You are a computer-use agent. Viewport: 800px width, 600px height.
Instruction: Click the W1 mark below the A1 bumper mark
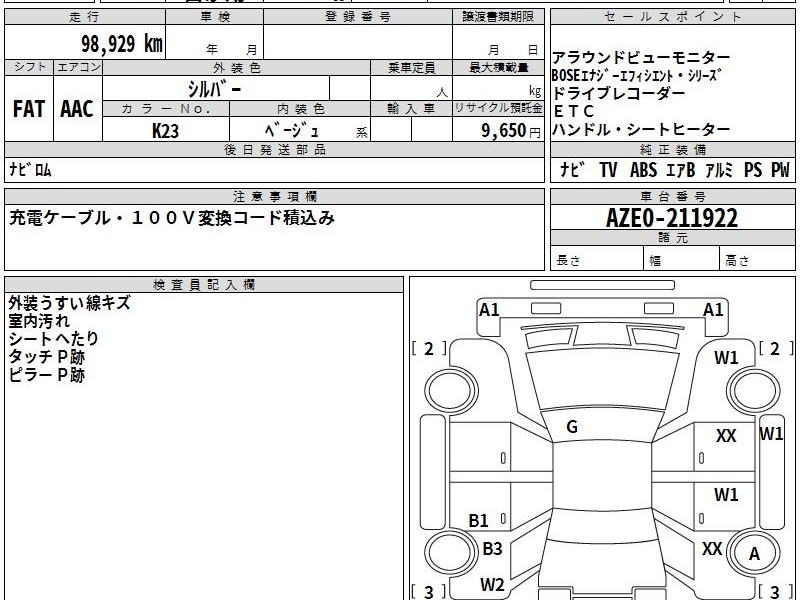point(726,358)
